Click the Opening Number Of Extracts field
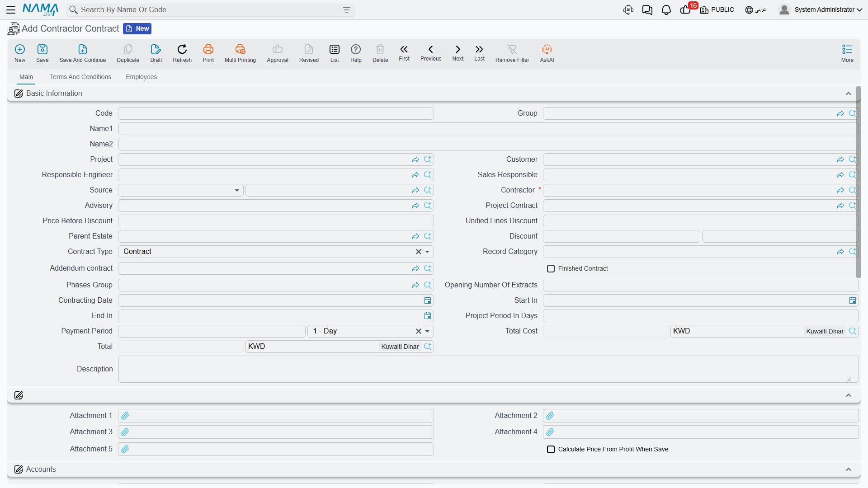Screen dimensions: 868x488 pyautogui.click(x=701, y=285)
